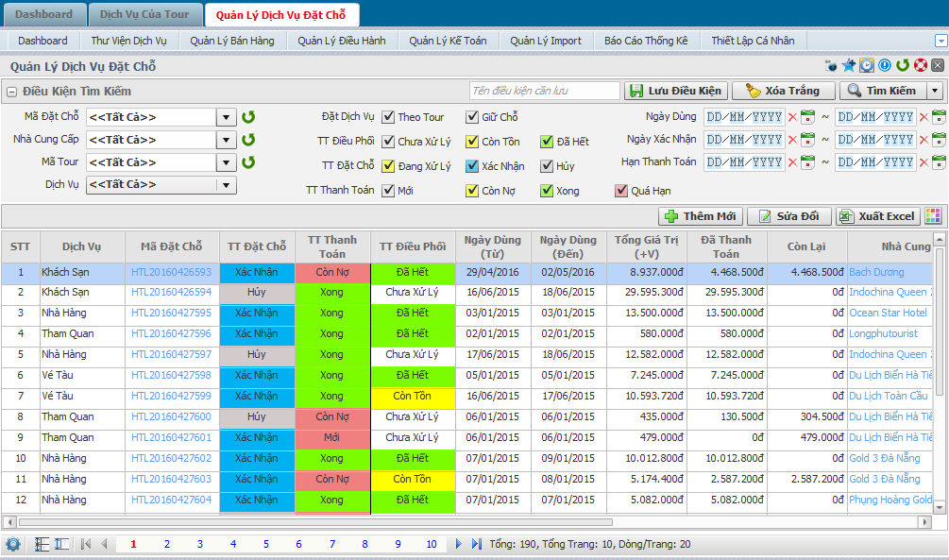Image resolution: width=949 pixels, height=560 pixels.
Task: Clear the Hạn Thanh Toán start date
Action: tap(792, 162)
